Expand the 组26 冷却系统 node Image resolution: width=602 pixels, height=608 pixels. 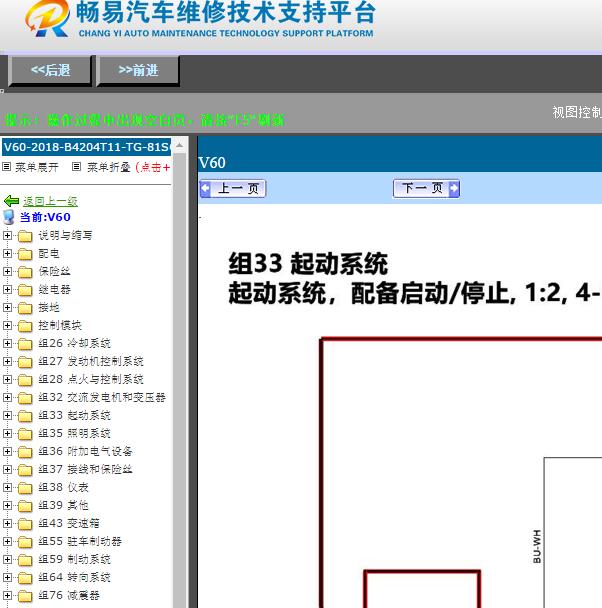(x=7, y=344)
